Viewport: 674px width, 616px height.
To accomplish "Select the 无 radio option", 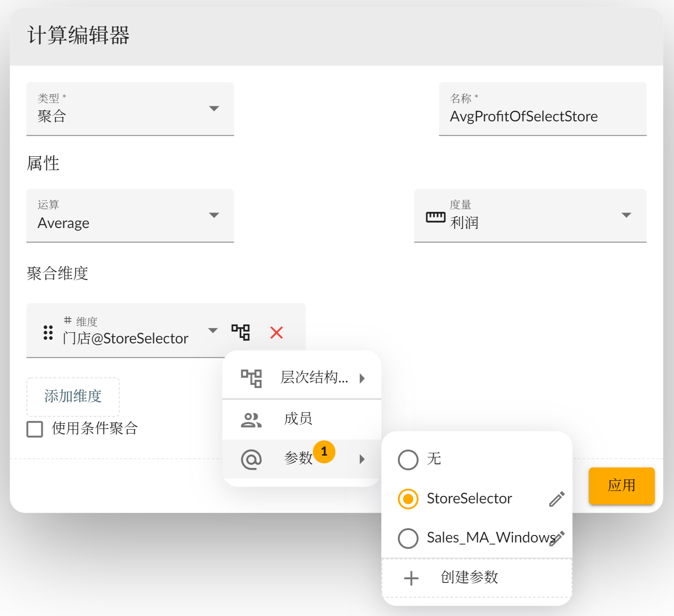I will [x=408, y=459].
